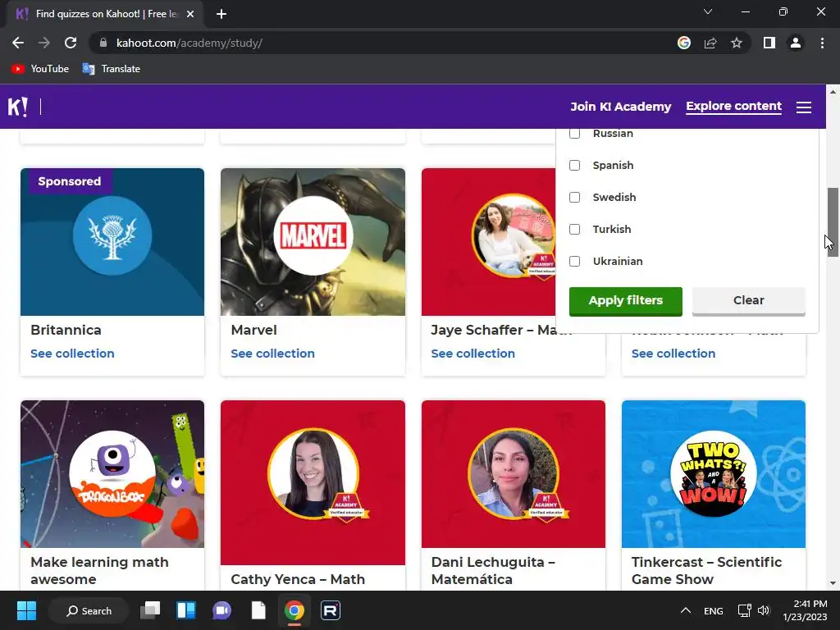Screen dimensions: 840x630
Task: Click the Google icon in address bar
Action: click(x=684, y=43)
